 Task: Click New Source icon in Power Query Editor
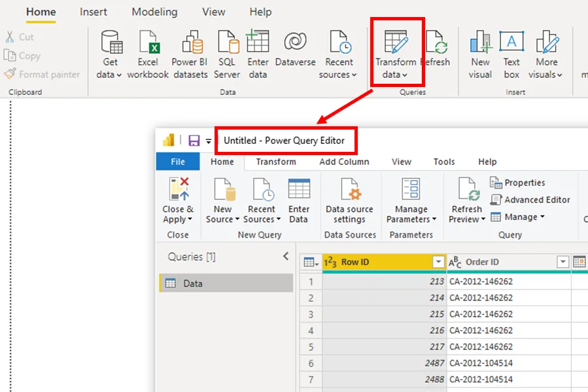[224, 189]
